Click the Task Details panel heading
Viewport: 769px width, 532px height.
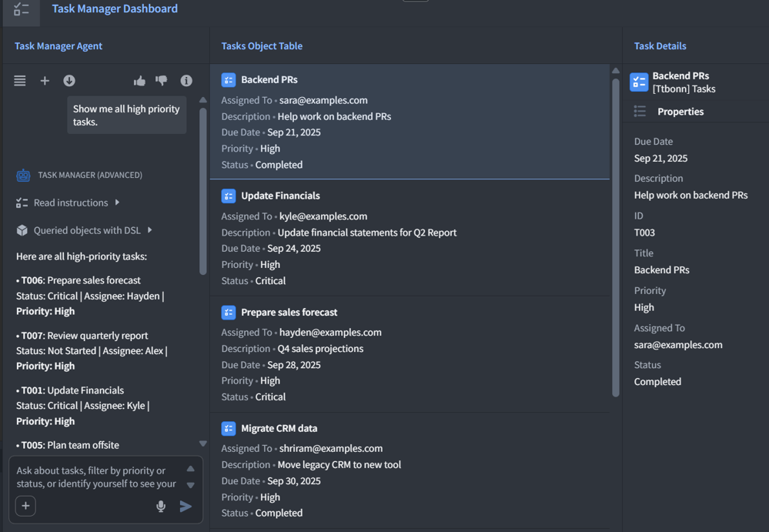[660, 46]
